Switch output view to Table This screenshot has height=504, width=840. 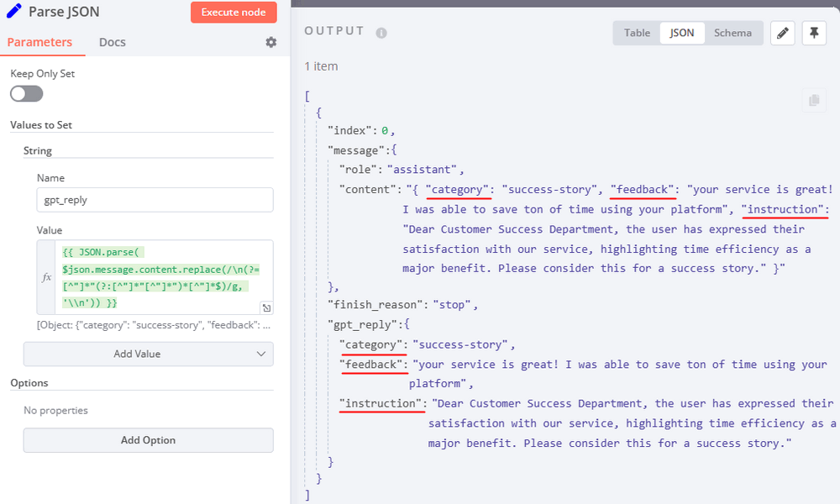coord(636,33)
